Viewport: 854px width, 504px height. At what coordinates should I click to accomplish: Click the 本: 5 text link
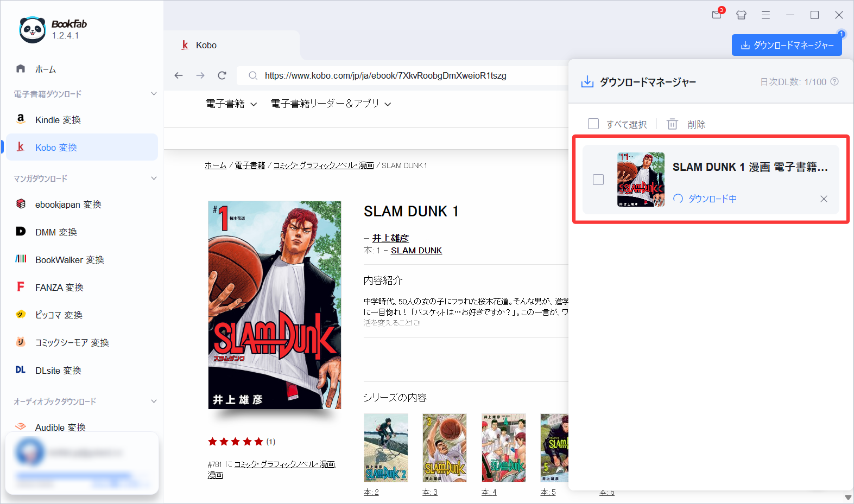(x=548, y=492)
